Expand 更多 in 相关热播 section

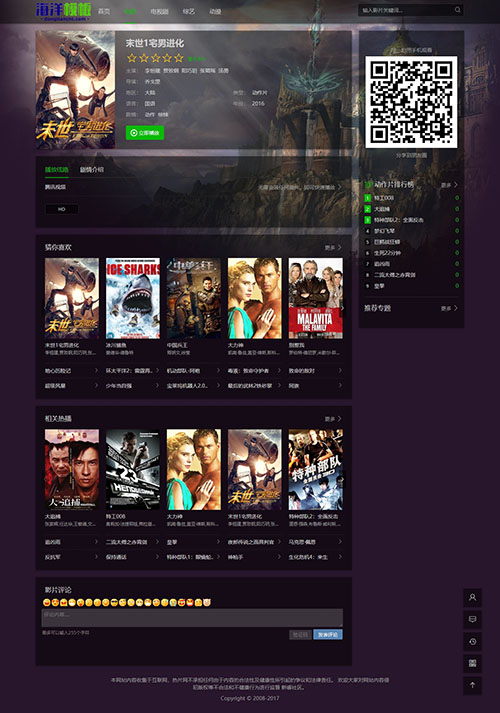(x=333, y=419)
